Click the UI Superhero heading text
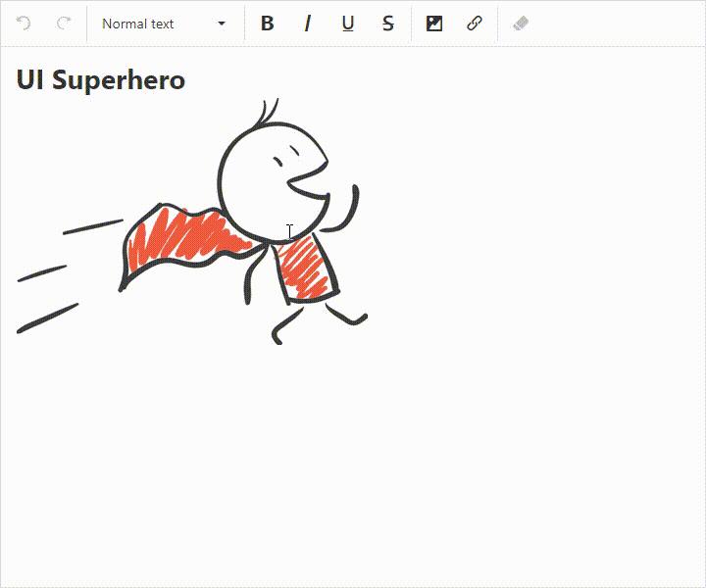Screen dimensions: 706x588 click(x=100, y=80)
